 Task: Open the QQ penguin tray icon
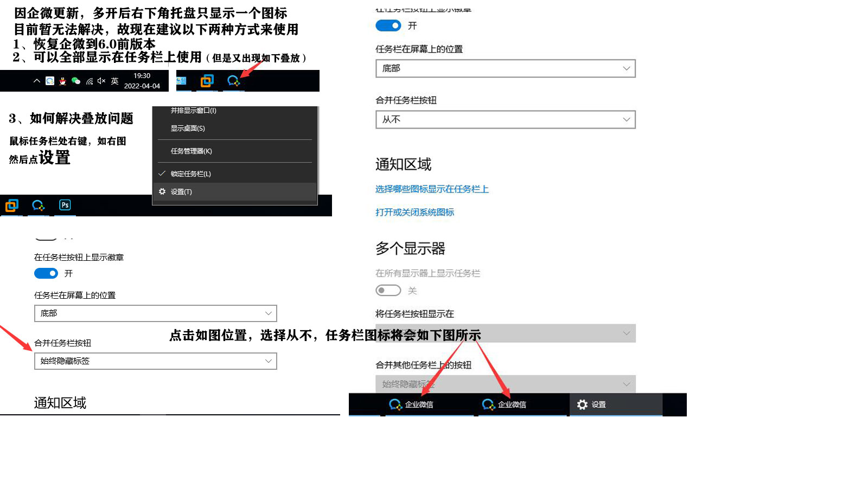pyautogui.click(x=63, y=81)
